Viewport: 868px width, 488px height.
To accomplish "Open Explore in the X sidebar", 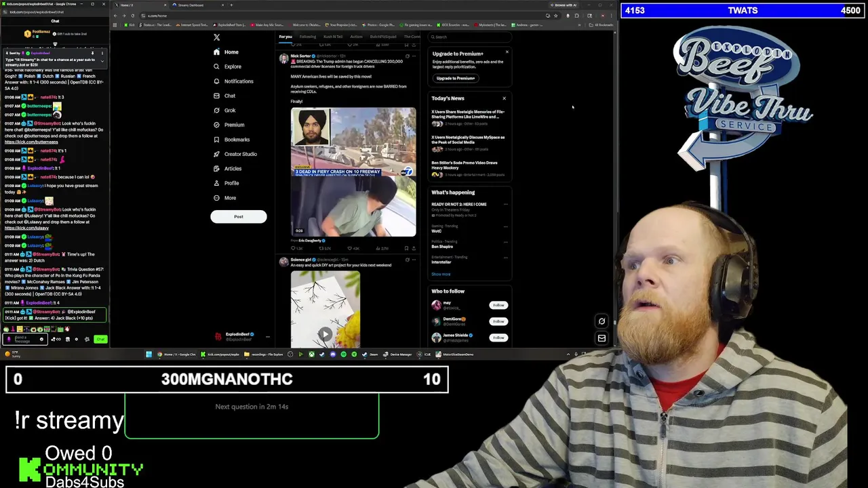I will point(227,66).
